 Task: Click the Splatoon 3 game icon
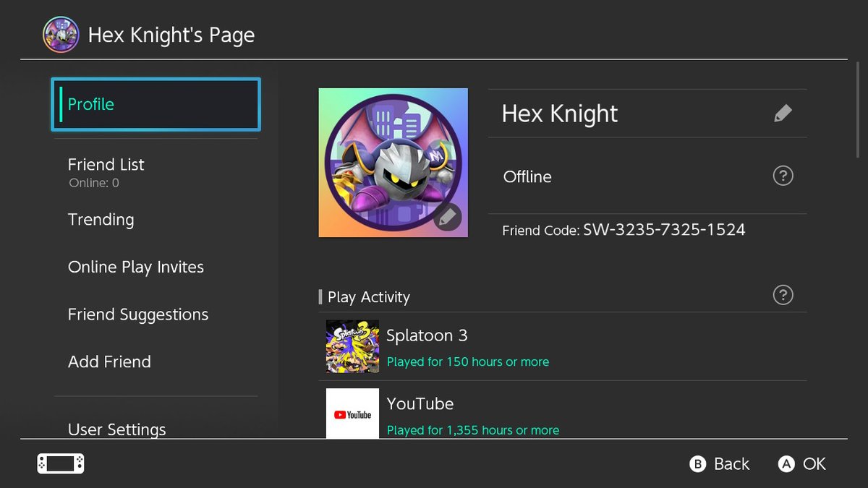coord(352,346)
